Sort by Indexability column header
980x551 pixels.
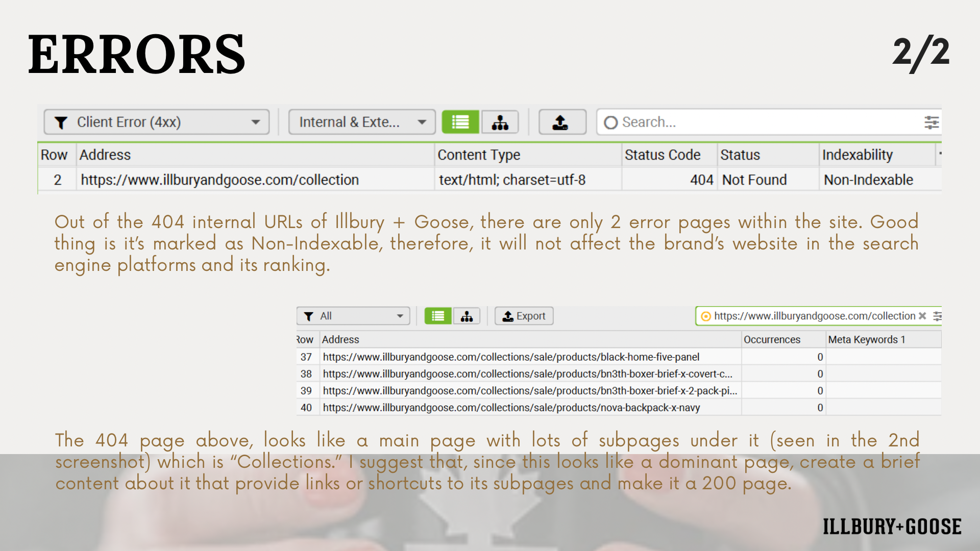pyautogui.click(x=857, y=155)
